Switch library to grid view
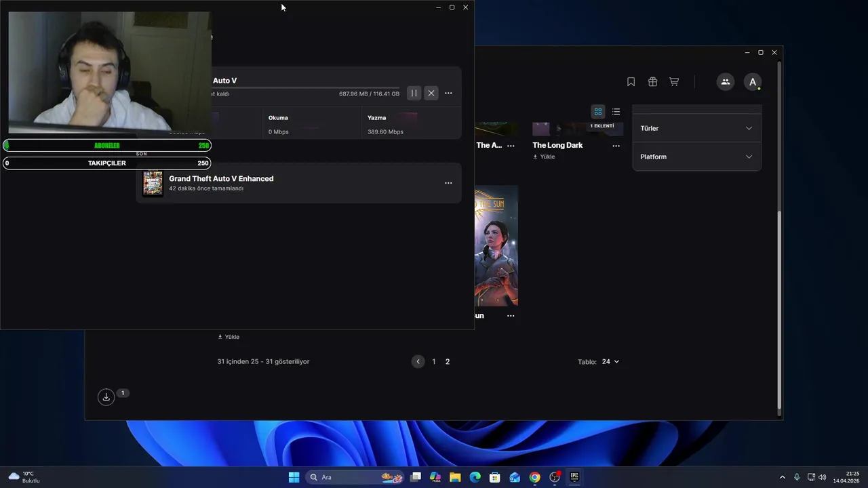 pyautogui.click(x=598, y=111)
